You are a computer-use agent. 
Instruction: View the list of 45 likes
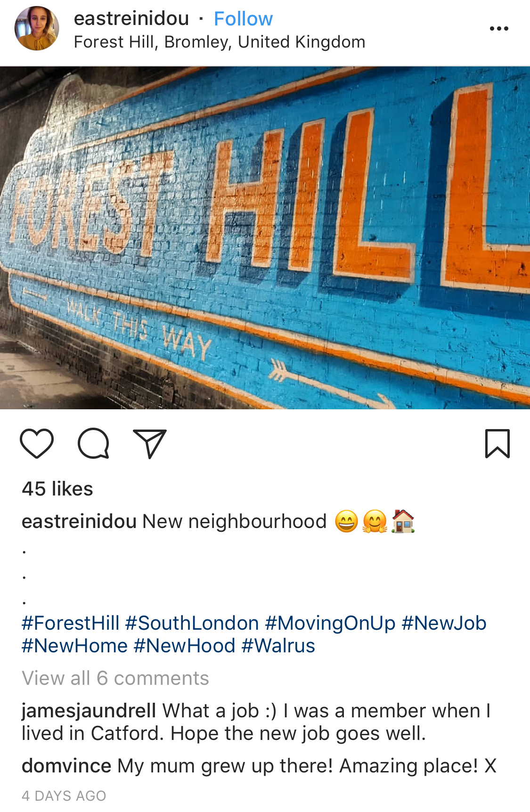[x=57, y=489]
